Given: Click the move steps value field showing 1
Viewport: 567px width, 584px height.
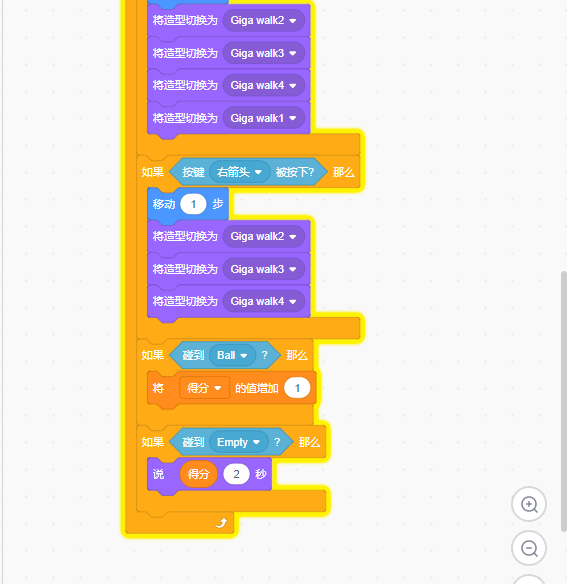Looking at the screenshot, I should pyautogui.click(x=193, y=204).
